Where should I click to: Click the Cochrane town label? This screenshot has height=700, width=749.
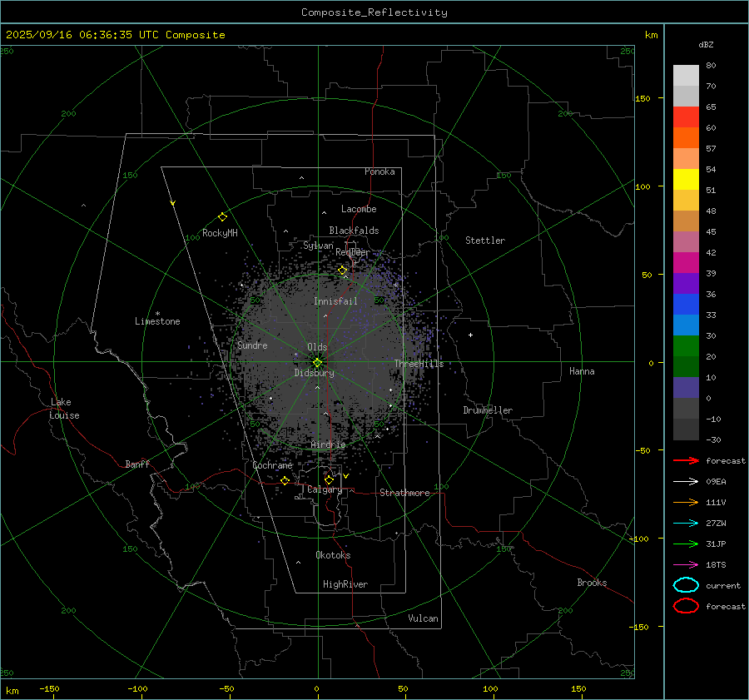pos(272,465)
